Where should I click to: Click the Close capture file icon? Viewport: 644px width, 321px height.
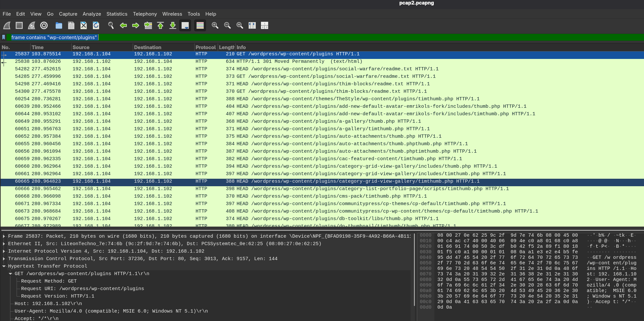click(x=84, y=25)
